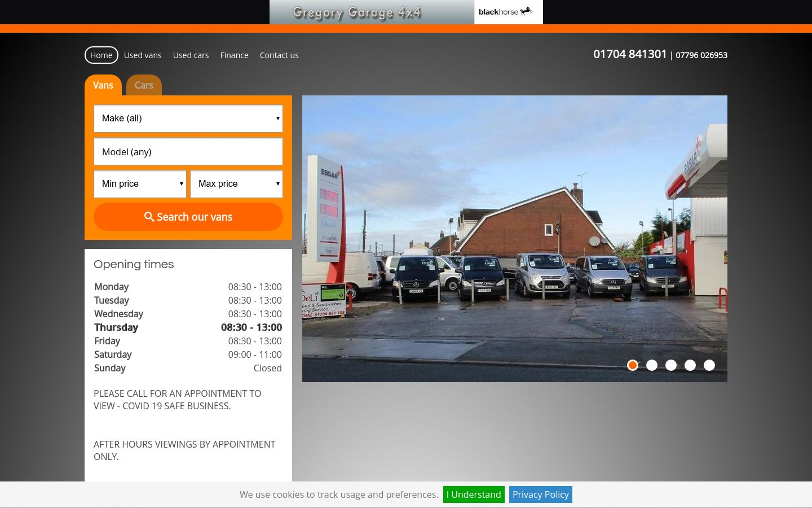Click the Black Horse finance logo
Screen dimensions: 812x508
click(x=509, y=12)
